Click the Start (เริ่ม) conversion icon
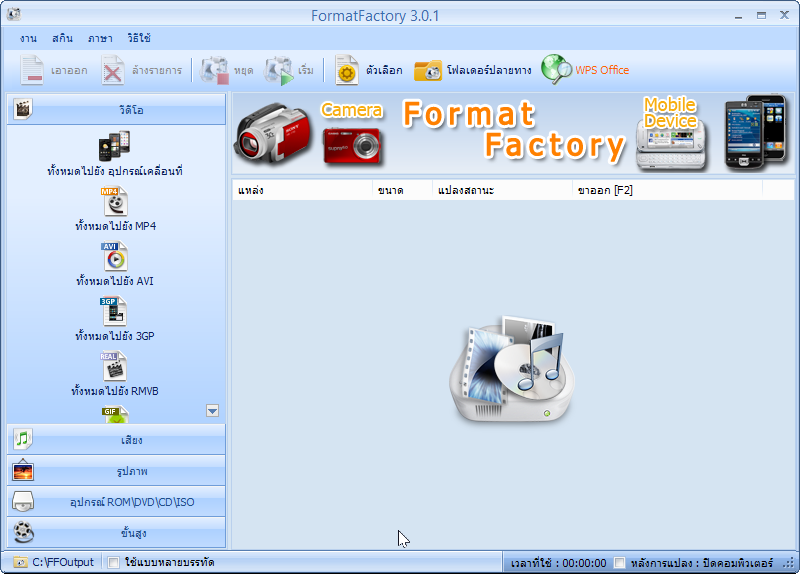800x574 pixels. [x=279, y=70]
